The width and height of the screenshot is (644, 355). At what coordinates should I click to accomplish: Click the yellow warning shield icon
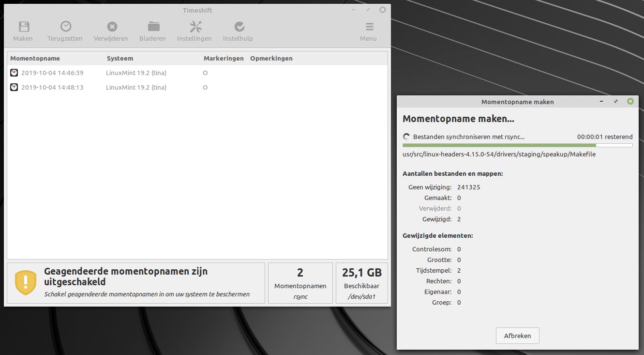pyautogui.click(x=26, y=283)
